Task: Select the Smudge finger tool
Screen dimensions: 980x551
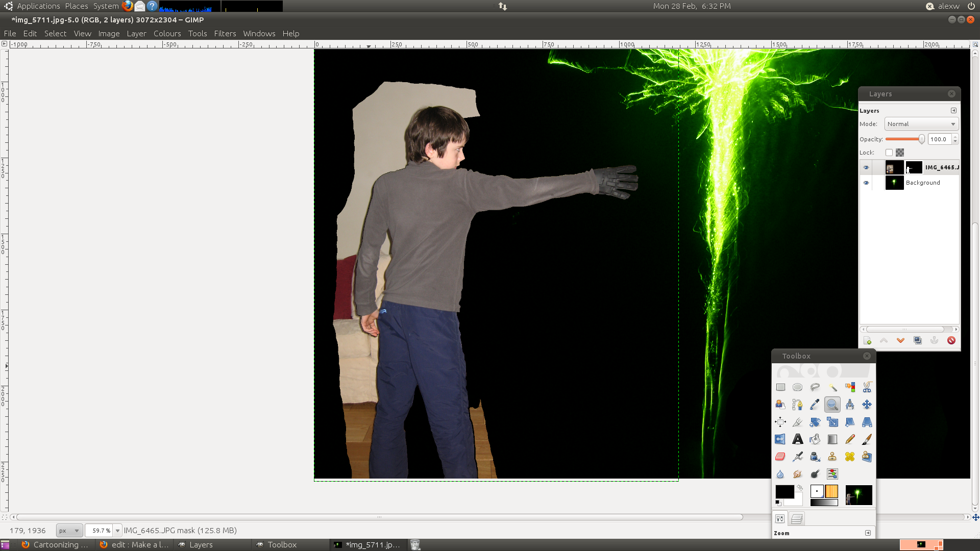Action: (x=798, y=474)
